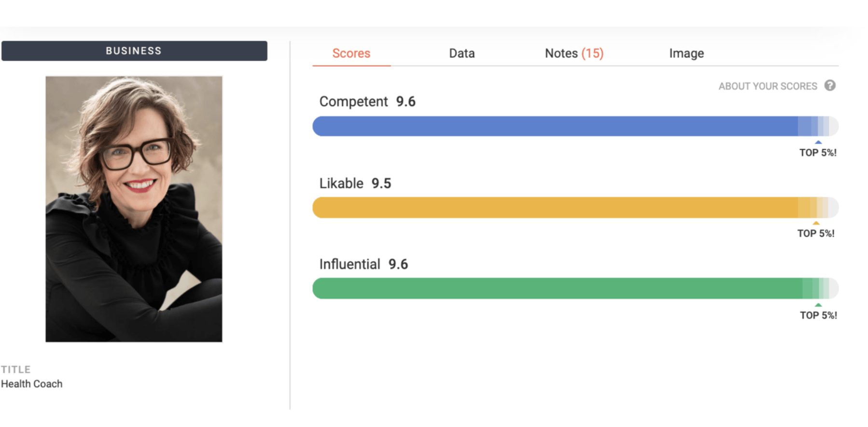Click the yellow Likable score bar
Viewport: 868px width, 427px height.
pos(575,207)
